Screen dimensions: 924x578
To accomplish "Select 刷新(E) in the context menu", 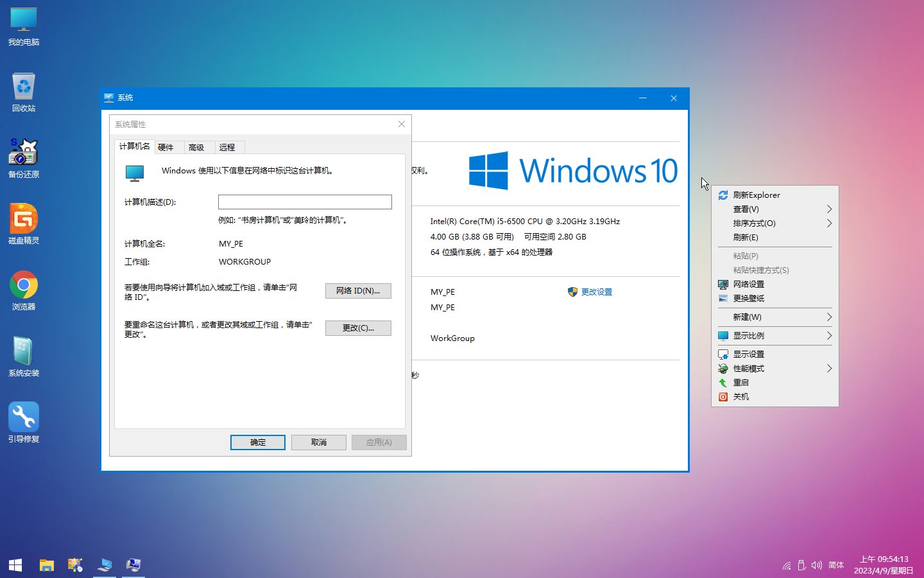I will pos(774,238).
